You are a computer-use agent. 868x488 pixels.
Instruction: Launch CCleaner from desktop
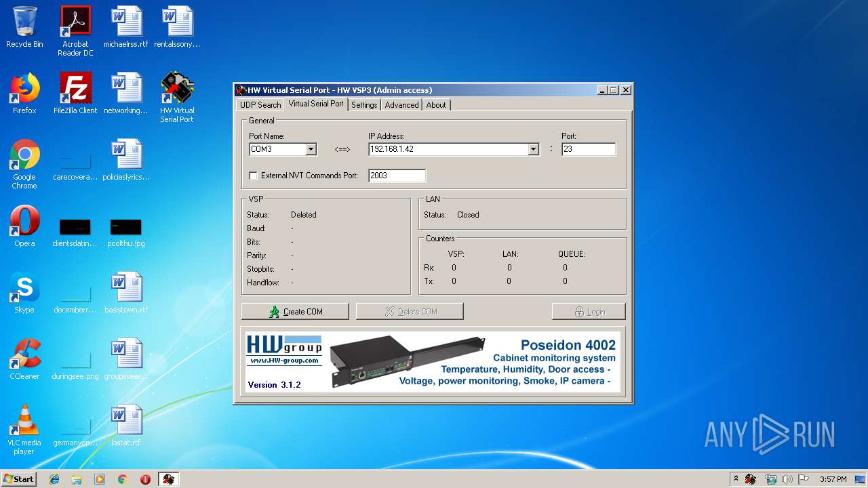[x=24, y=359]
